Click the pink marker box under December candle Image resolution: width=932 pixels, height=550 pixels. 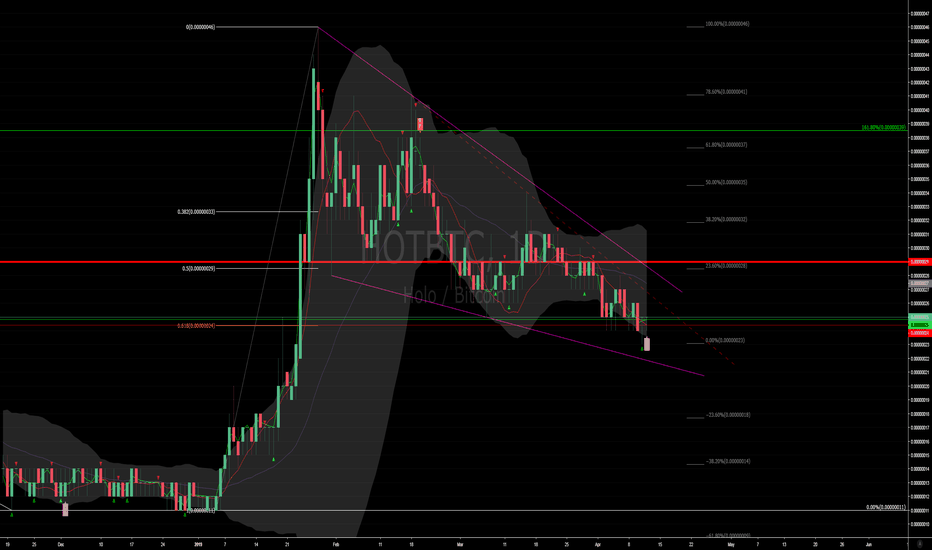[65, 510]
